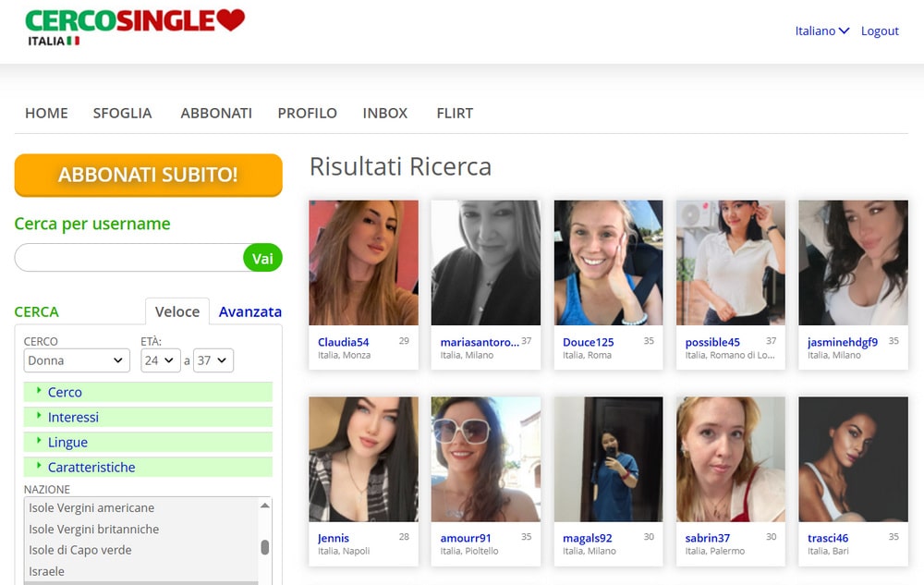Open the ABBONATI menu item
924x585 pixels.
[216, 113]
